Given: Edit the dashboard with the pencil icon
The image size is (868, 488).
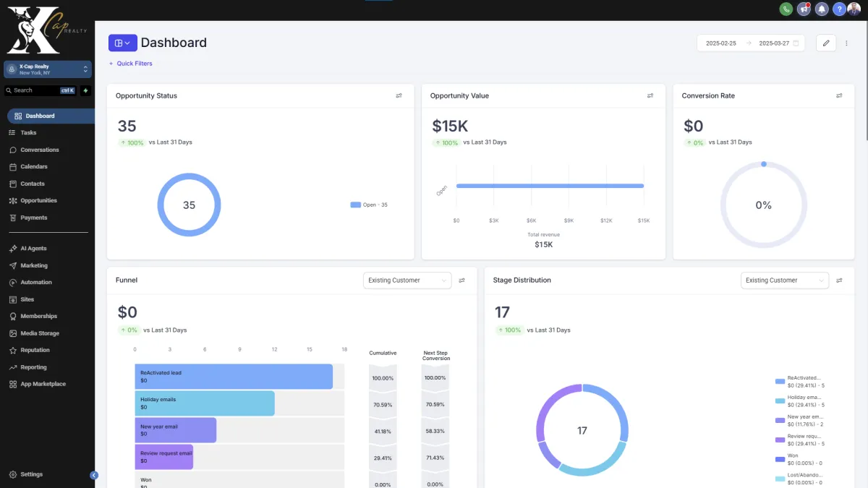Looking at the screenshot, I should 826,43.
